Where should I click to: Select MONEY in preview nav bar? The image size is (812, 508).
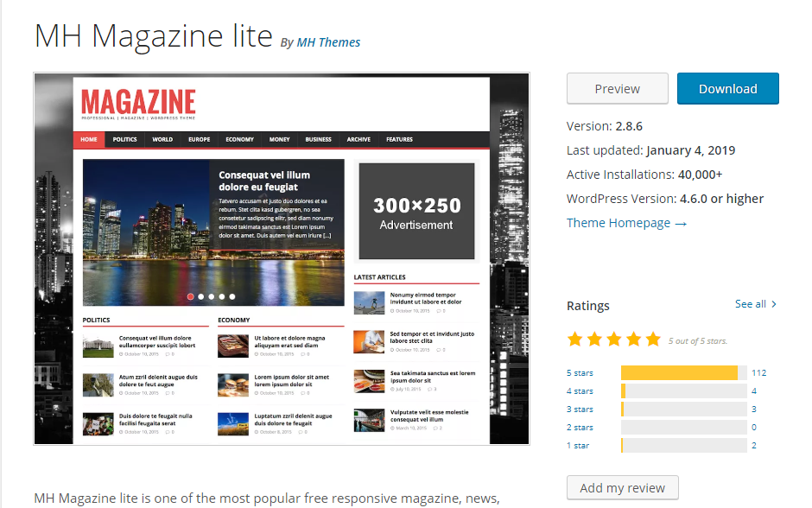280,140
